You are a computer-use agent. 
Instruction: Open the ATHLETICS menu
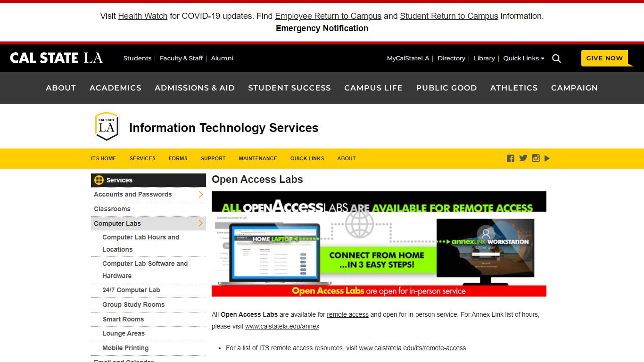click(x=514, y=88)
